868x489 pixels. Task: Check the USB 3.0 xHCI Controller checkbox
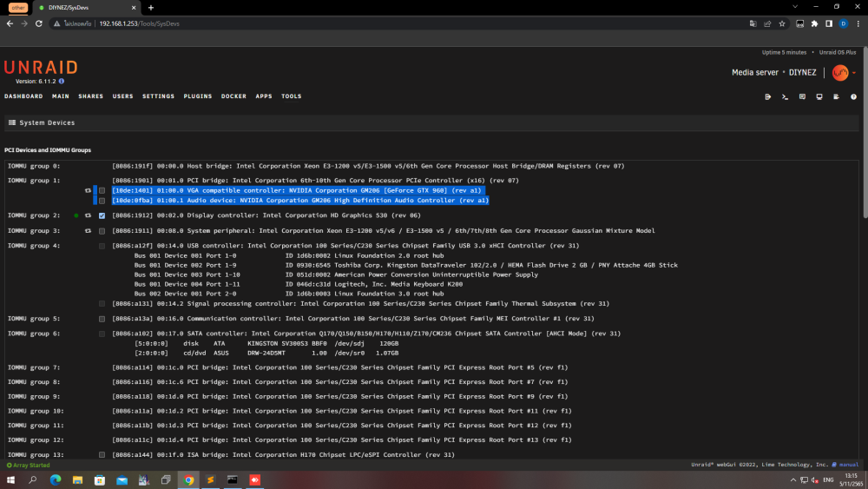coord(102,246)
